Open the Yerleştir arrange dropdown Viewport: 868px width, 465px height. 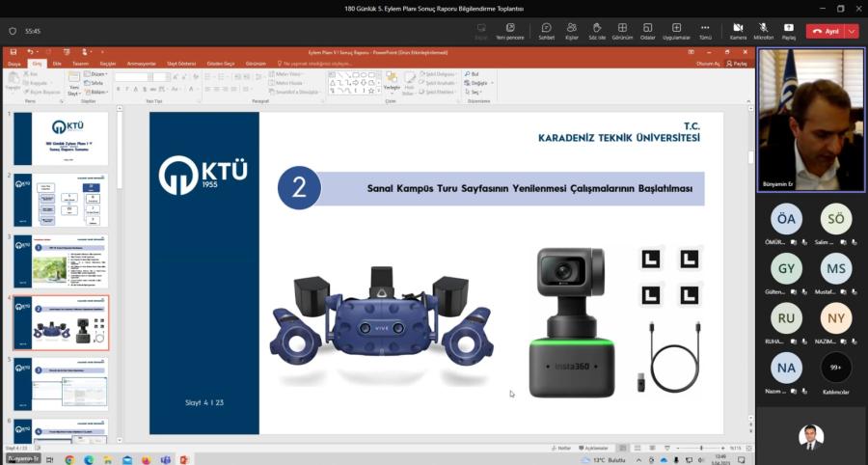392,83
